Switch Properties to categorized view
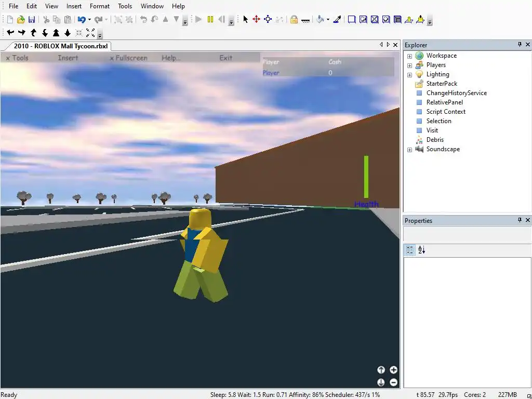 410,250
